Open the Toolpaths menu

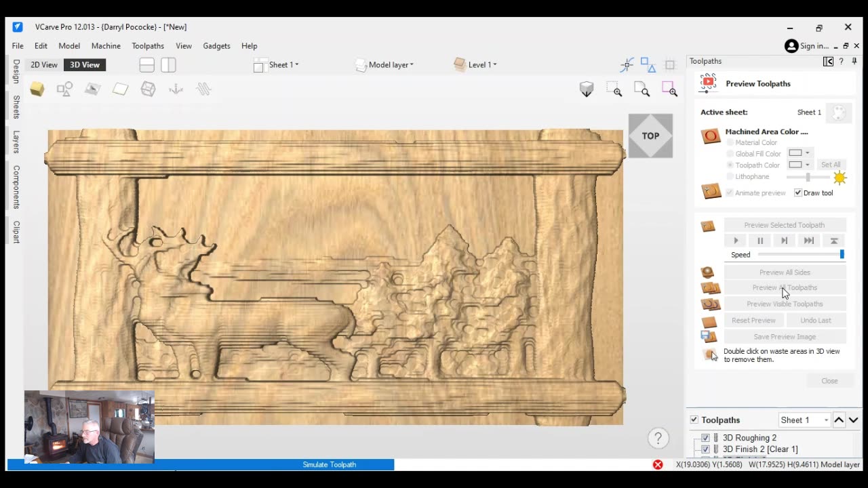click(148, 46)
